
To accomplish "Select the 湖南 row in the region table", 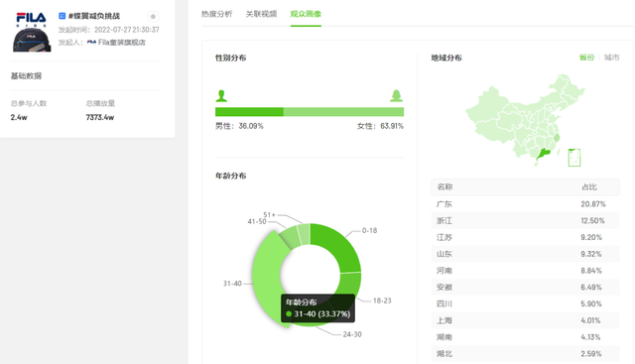I will pos(525,337).
